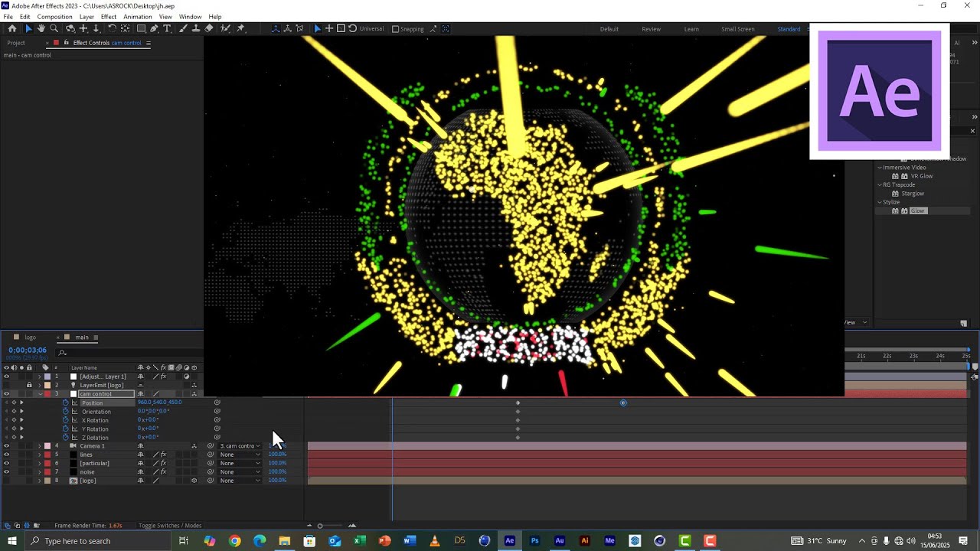Viewport: 980px width, 551px height.
Task: Switch to the logo timeline tab
Action: point(30,337)
